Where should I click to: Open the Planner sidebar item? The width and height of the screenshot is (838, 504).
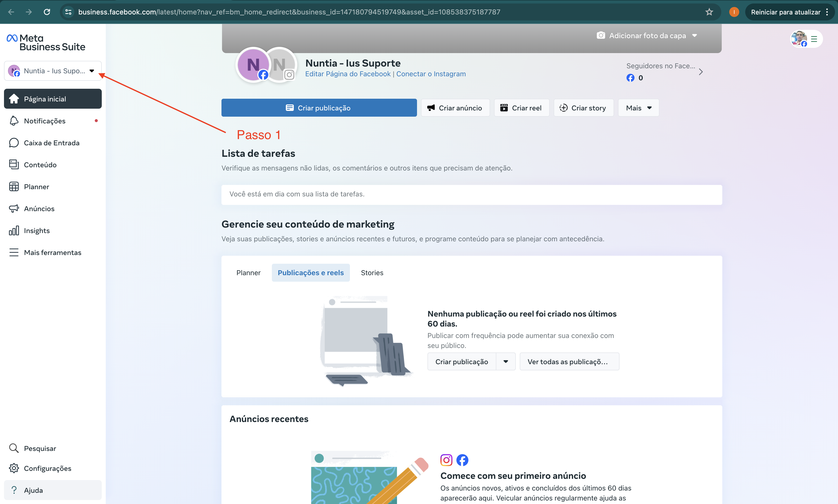(x=53, y=186)
